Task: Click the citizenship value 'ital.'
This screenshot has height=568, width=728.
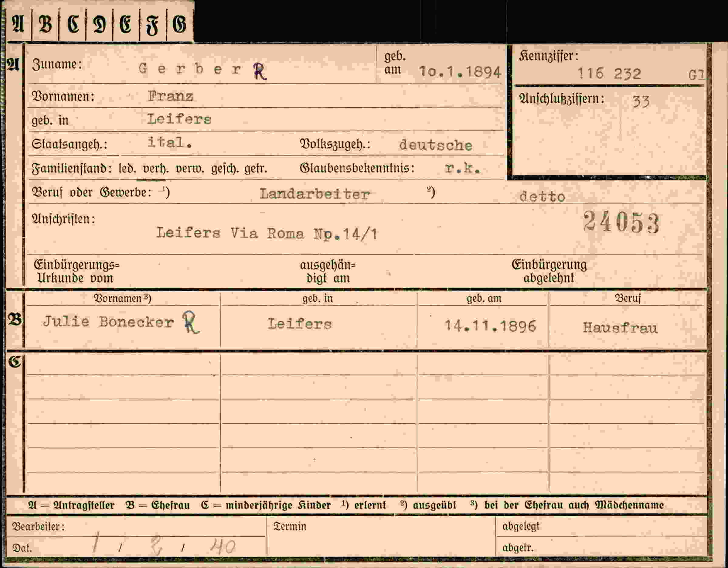Action: [x=170, y=143]
